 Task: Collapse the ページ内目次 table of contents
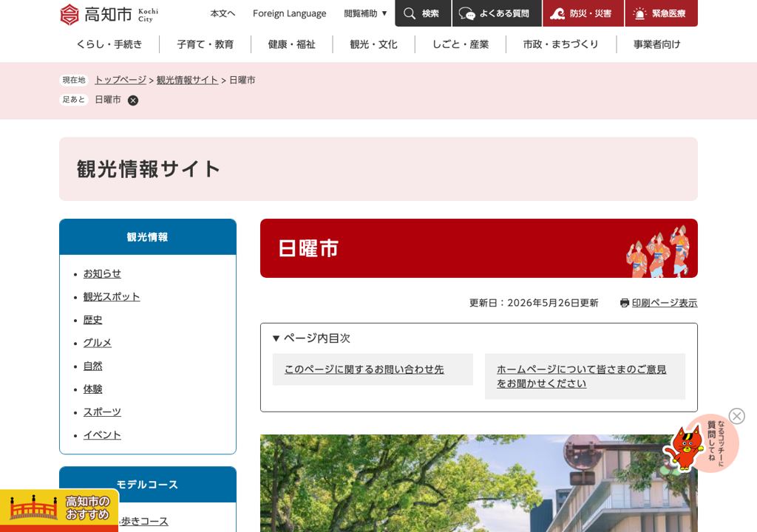(311, 338)
